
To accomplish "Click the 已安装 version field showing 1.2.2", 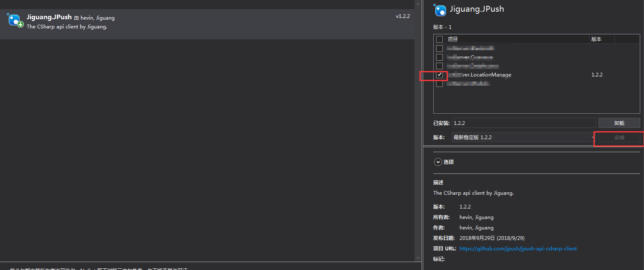I will (524, 123).
